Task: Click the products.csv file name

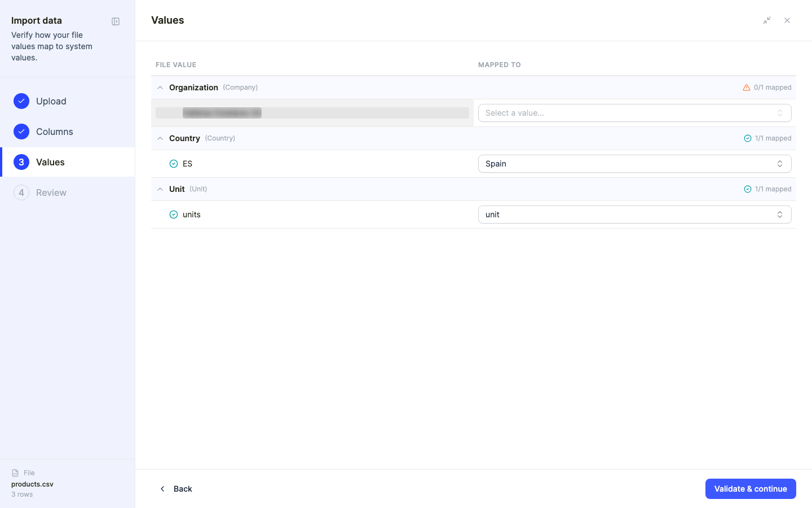Action: pos(32,484)
